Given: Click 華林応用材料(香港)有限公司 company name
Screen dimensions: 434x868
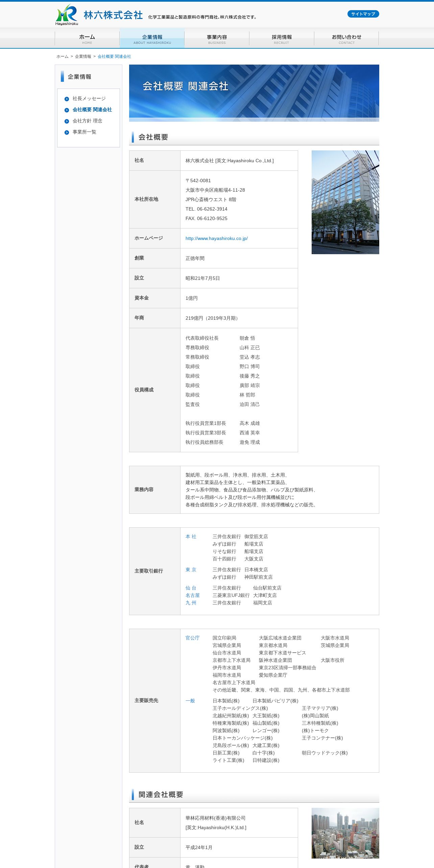Looking at the screenshot, I should coord(216,818).
